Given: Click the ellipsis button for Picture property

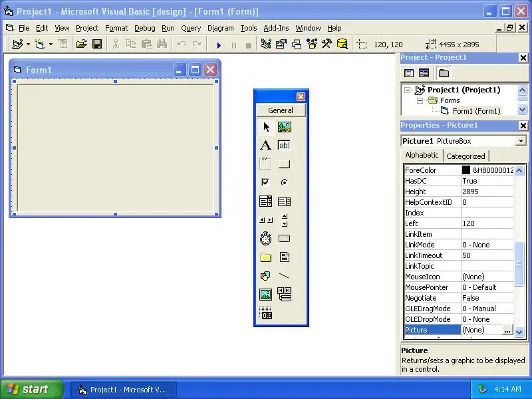Looking at the screenshot, I should [x=507, y=330].
